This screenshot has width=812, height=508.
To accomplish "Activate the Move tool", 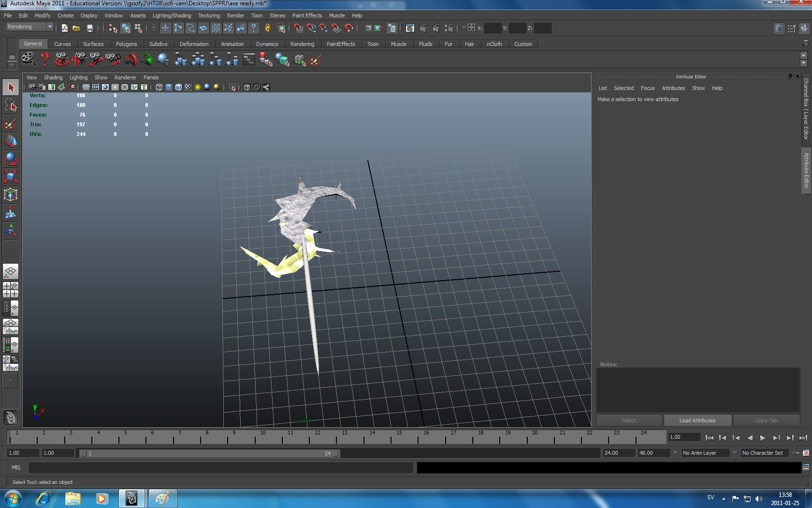I will click(11, 141).
